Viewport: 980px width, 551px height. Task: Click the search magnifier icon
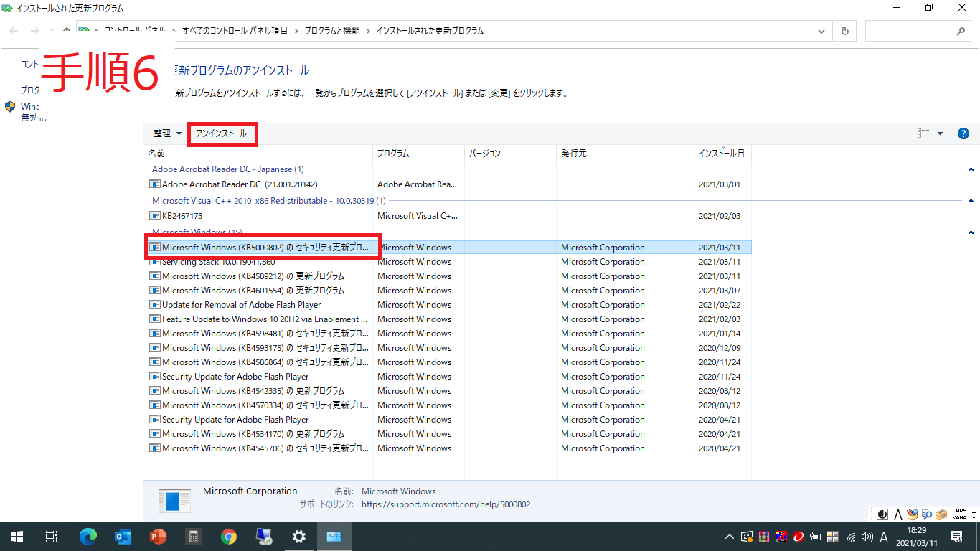click(x=961, y=31)
